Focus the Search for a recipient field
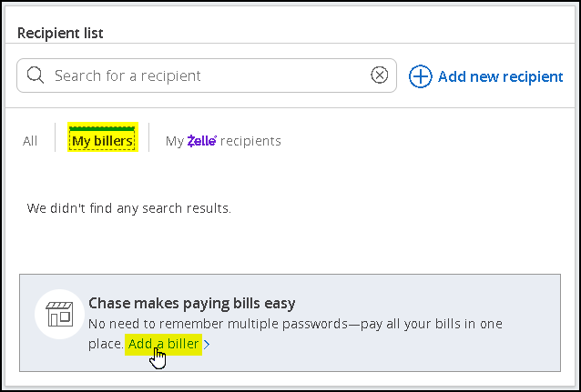The height and width of the screenshot is (392, 581). point(207,75)
